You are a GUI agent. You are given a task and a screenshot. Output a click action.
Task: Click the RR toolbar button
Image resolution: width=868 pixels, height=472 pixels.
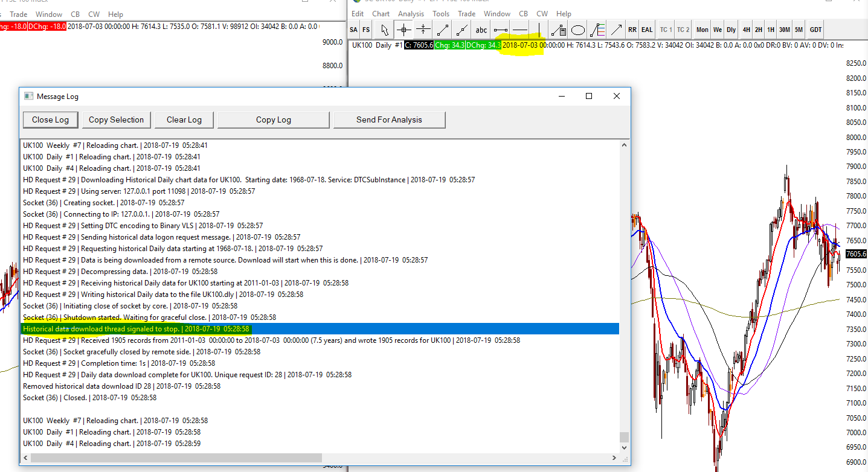(x=632, y=30)
